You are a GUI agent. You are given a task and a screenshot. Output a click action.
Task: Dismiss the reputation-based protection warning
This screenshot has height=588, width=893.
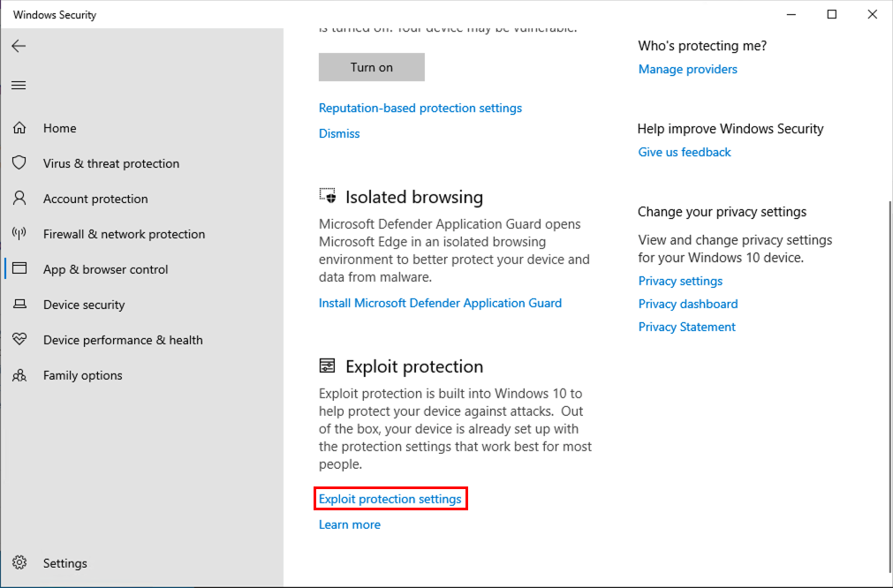pos(339,134)
